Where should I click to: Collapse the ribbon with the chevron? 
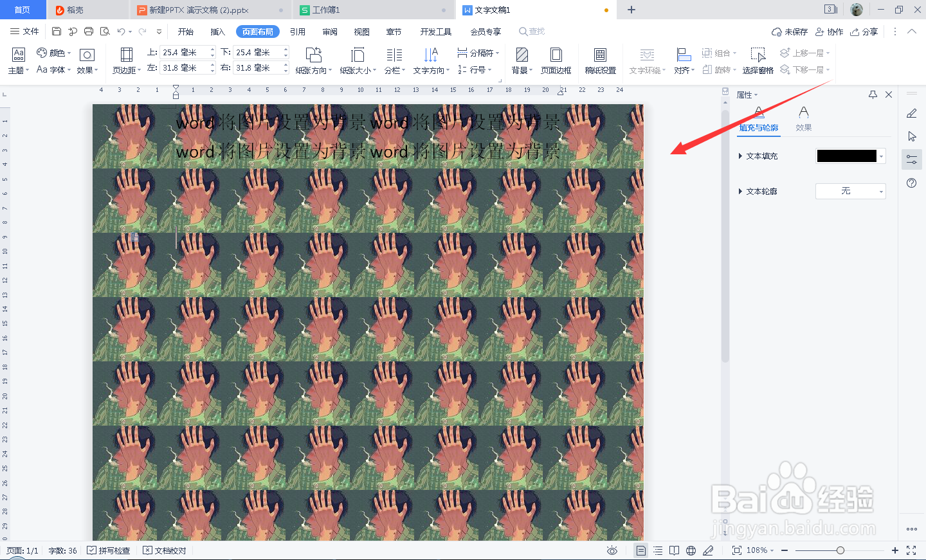(x=912, y=32)
